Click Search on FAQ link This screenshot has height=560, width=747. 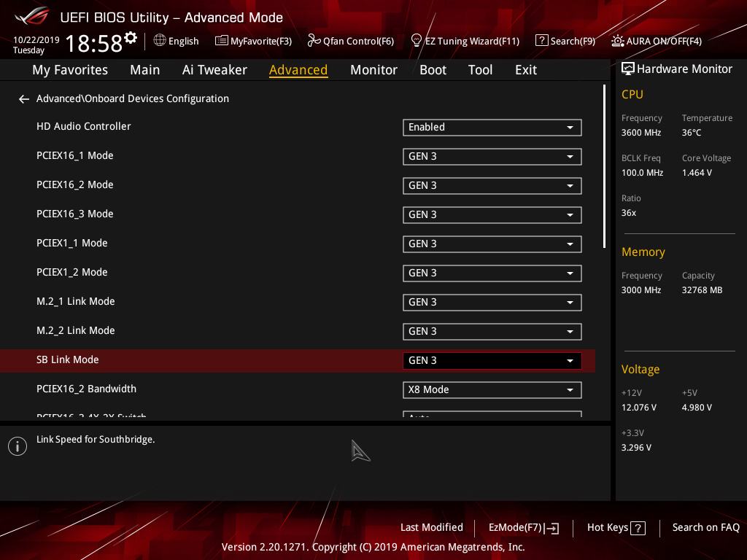[x=706, y=528]
